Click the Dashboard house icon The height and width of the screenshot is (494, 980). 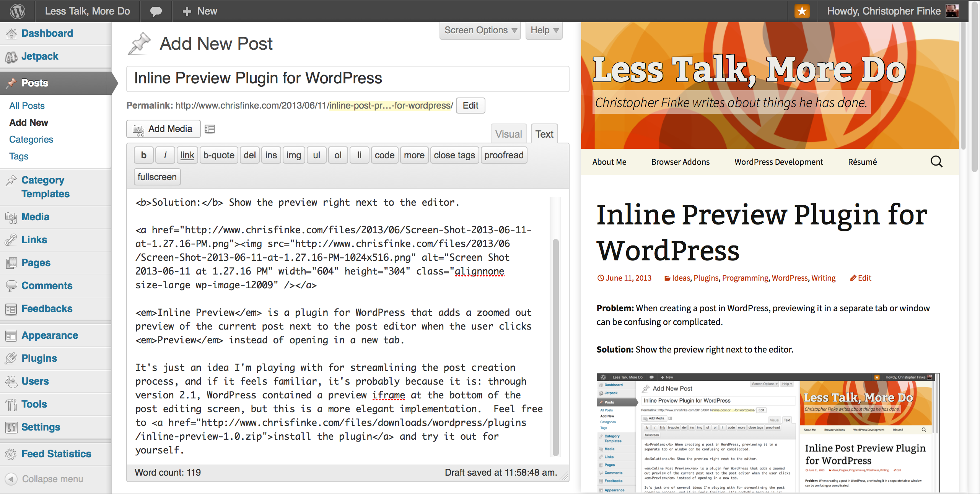[x=11, y=34]
